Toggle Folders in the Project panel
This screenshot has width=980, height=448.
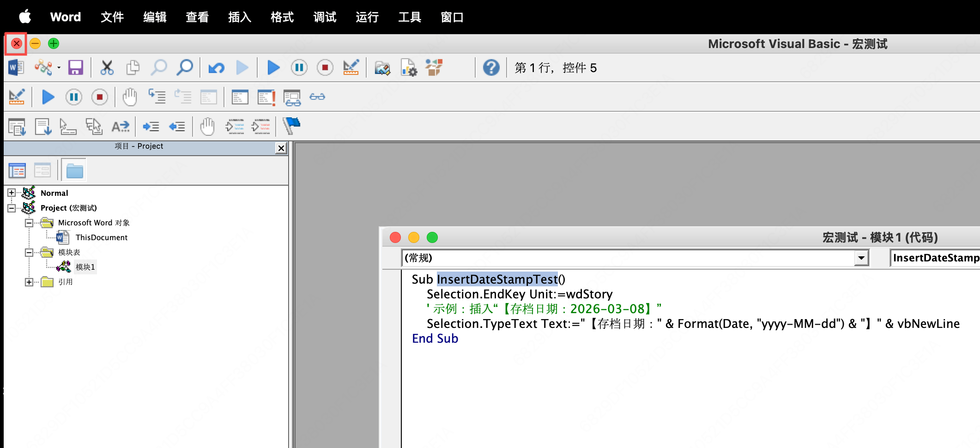74,171
